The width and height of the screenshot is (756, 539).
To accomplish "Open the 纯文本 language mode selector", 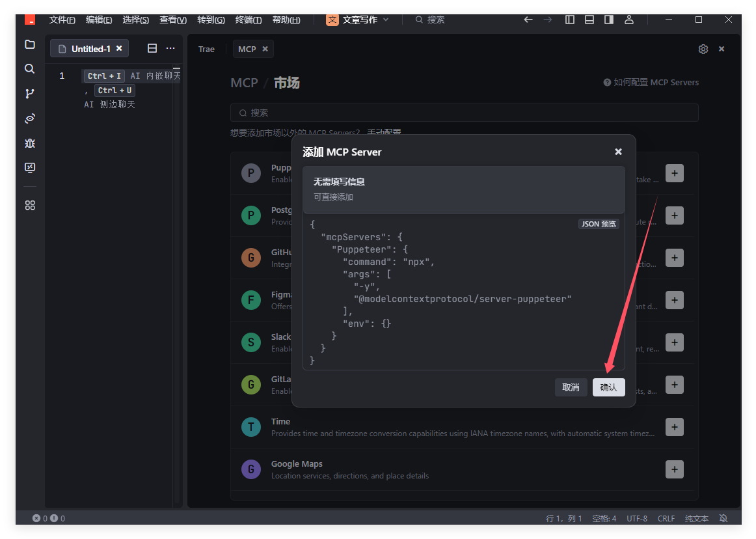I will tap(696, 518).
